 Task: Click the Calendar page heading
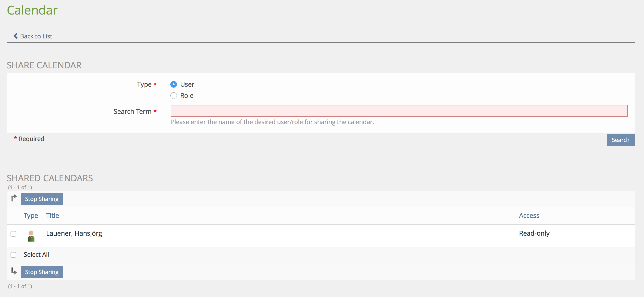(32, 10)
